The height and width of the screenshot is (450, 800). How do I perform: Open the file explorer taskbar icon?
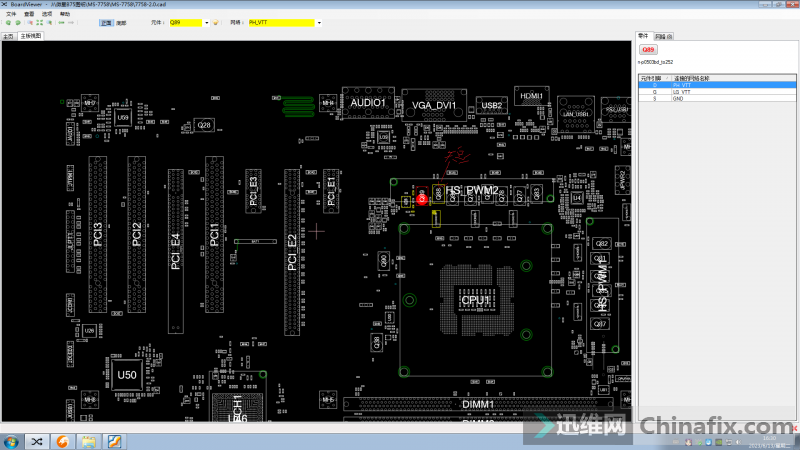[x=88, y=440]
